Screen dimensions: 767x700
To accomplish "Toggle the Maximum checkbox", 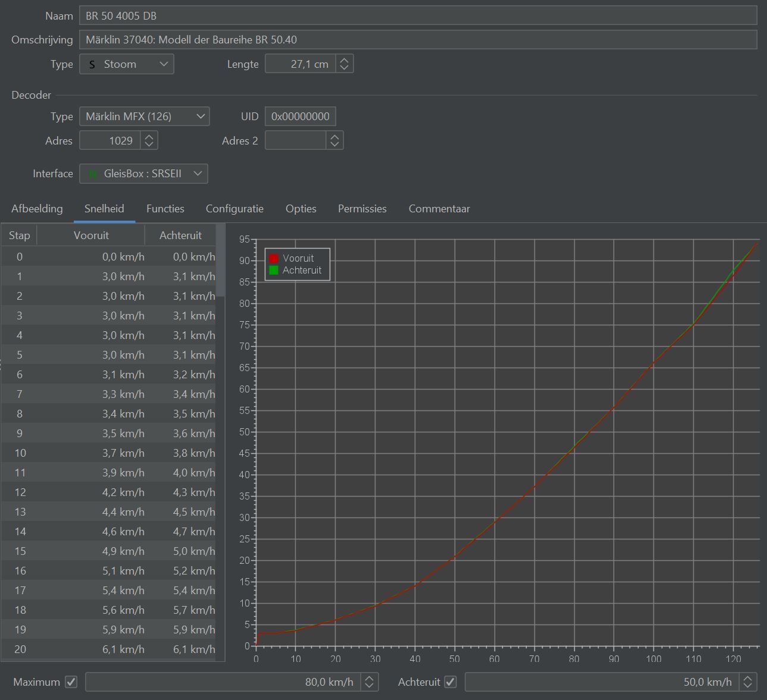I will pos(71,682).
